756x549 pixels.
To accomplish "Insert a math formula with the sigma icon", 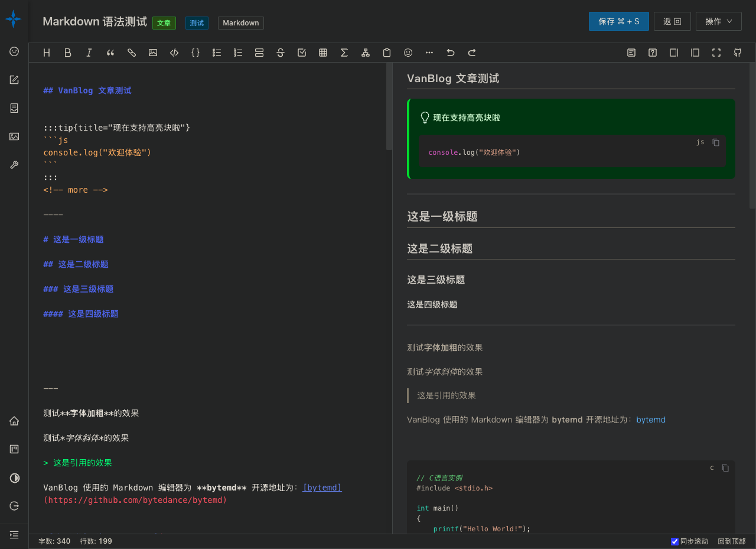I will point(344,53).
